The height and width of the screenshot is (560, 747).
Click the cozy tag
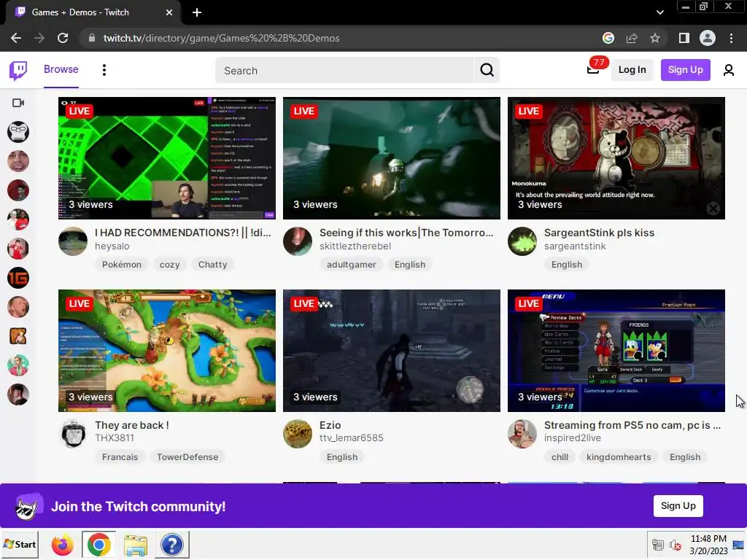point(169,264)
